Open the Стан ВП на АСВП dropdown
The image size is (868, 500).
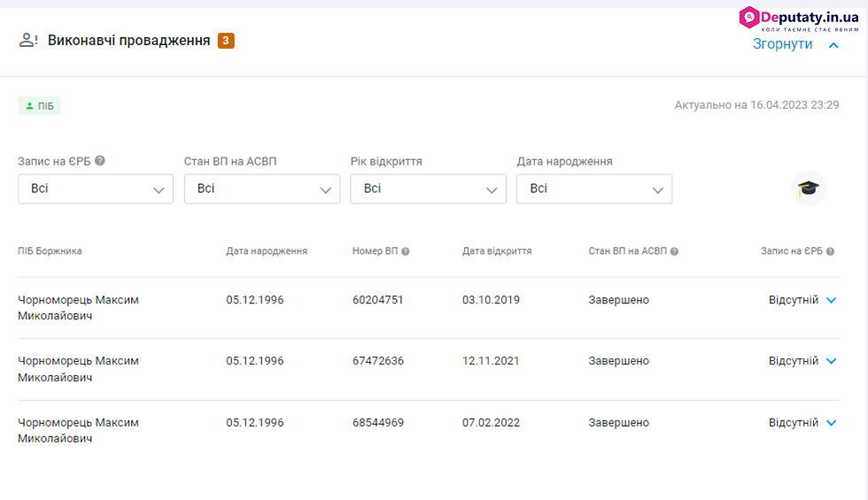pyautogui.click(x=262, y=189)
